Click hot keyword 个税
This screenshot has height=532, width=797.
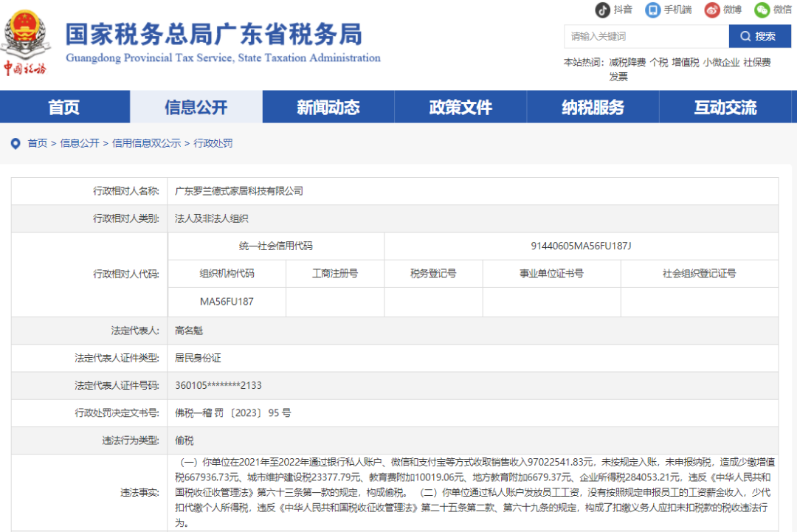[x=659, y=63]
